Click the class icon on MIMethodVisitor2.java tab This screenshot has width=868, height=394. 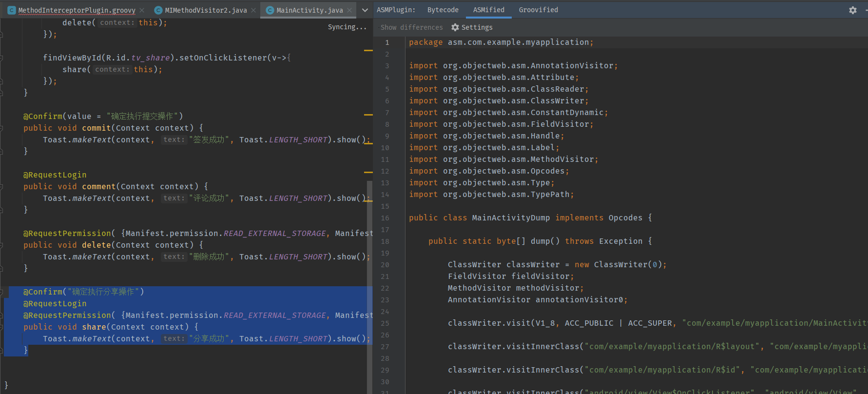click(158, 10)
